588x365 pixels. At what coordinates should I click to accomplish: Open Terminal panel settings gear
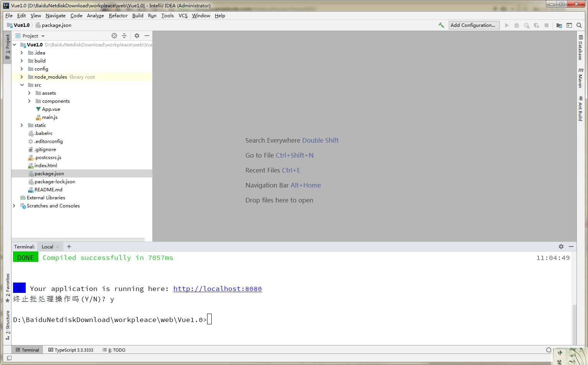point(561,247)
